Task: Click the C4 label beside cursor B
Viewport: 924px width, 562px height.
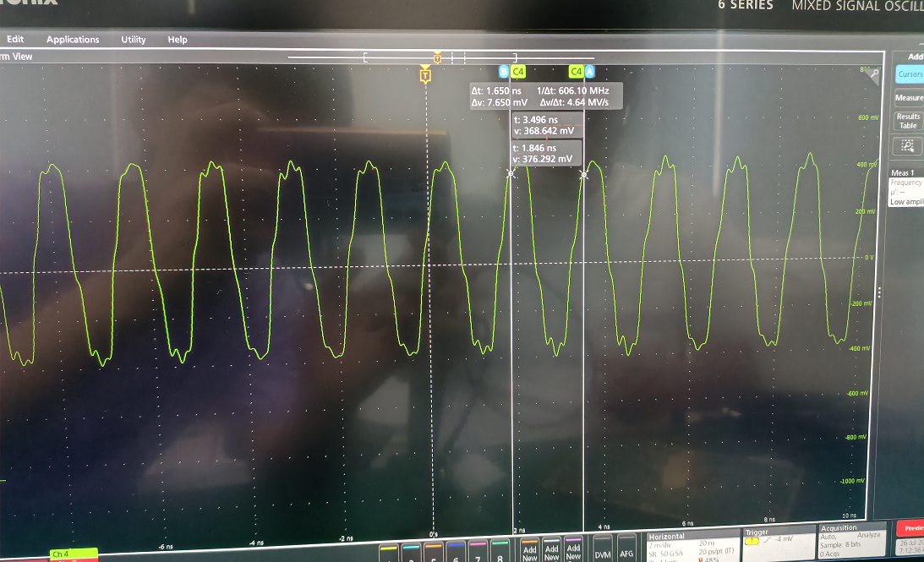Action: tap(517, 72)
